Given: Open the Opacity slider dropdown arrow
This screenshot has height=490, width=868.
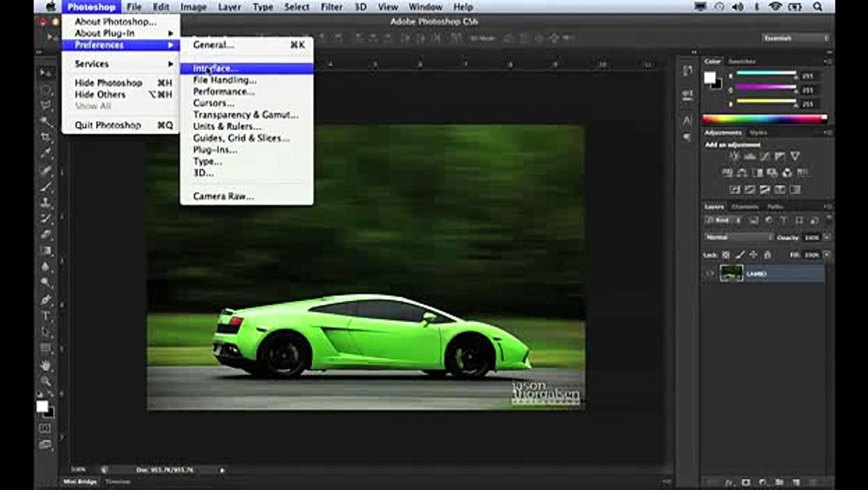Looking at the screenshot, I should pyautogui.click(x=827, y=238).
